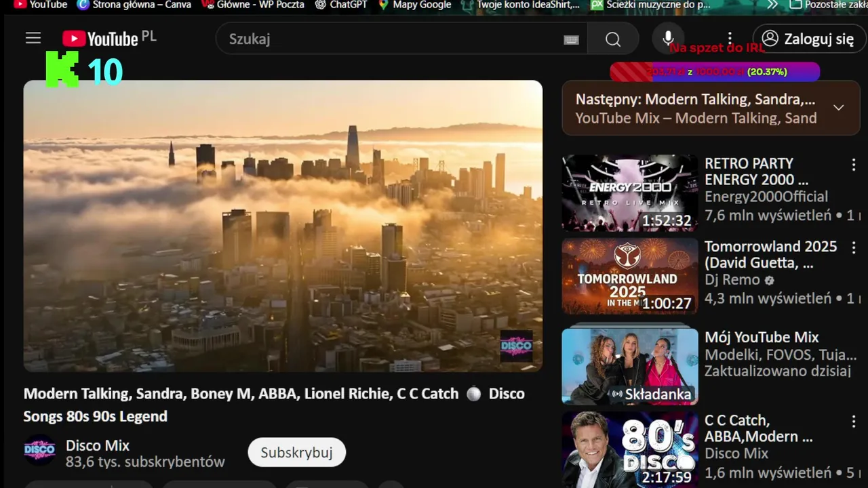Open Pozostałe zakładki bookmarks folder
The width and height of the screenshot is (868, 488).
click(x=829, y=5)
